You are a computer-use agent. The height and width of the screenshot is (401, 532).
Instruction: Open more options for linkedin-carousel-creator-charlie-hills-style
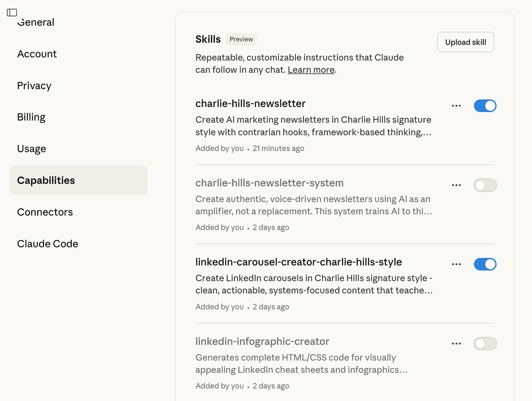click(x=456, y=264)
